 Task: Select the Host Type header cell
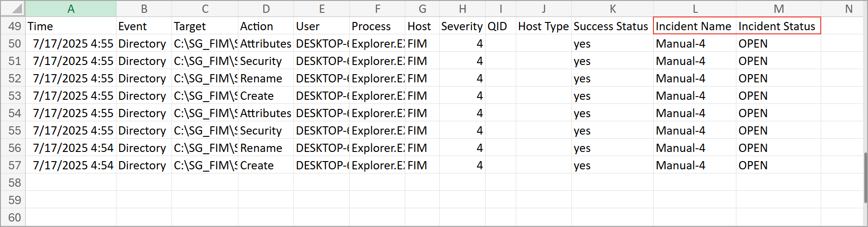[x=543, y=26]
